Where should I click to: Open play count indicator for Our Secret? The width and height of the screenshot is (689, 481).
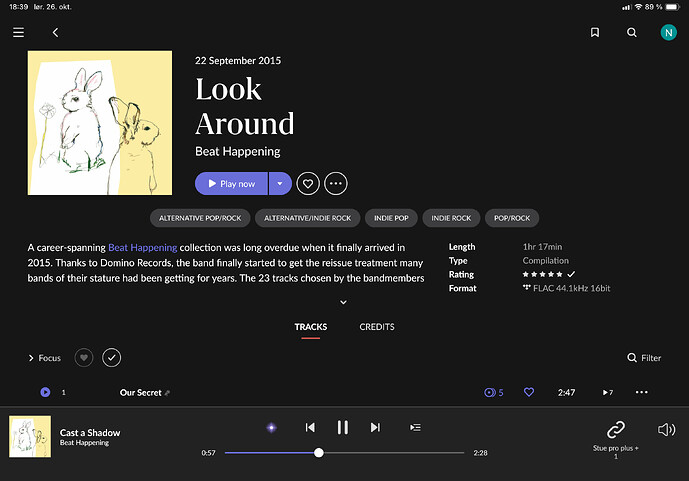coord(608,392)
